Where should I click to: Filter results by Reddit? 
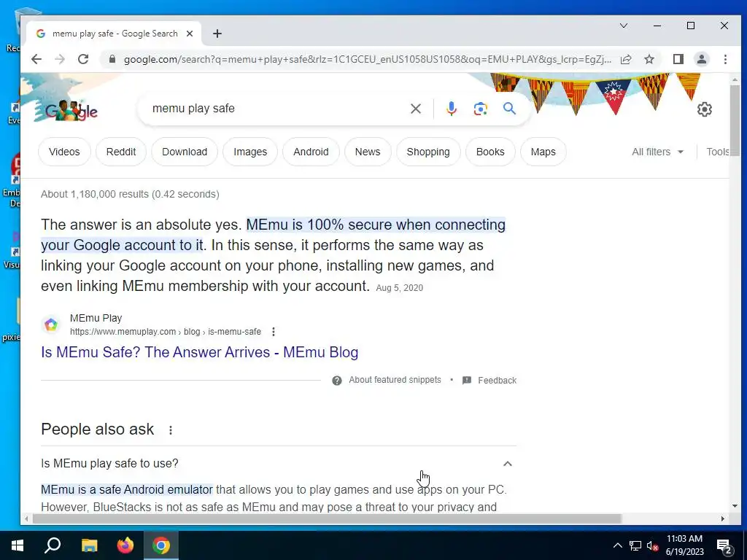click(x=121, y=152)
